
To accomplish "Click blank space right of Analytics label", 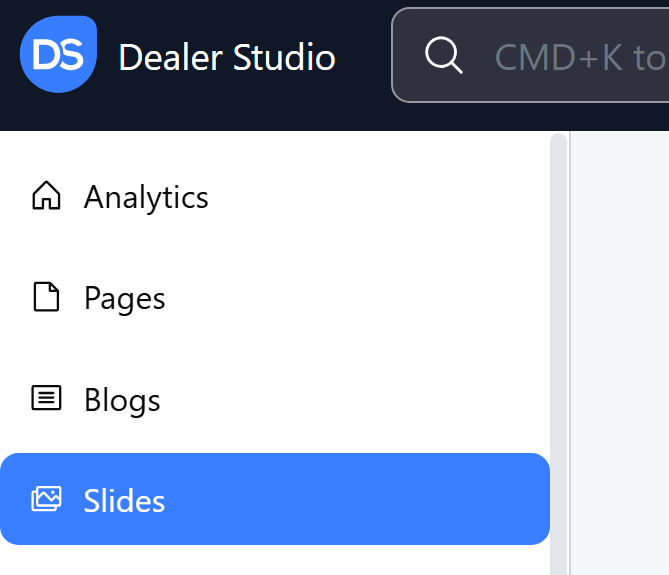I will [380, 197].
